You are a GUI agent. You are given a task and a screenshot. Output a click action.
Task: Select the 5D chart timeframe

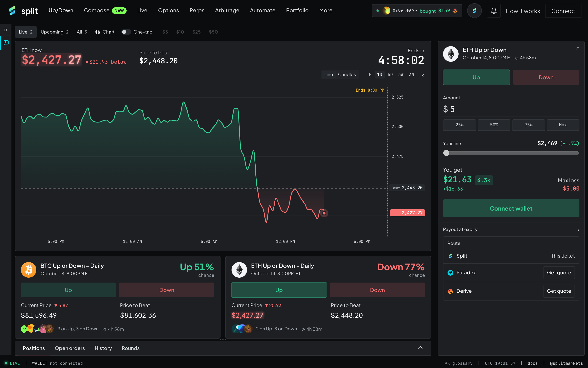(390, 74)
